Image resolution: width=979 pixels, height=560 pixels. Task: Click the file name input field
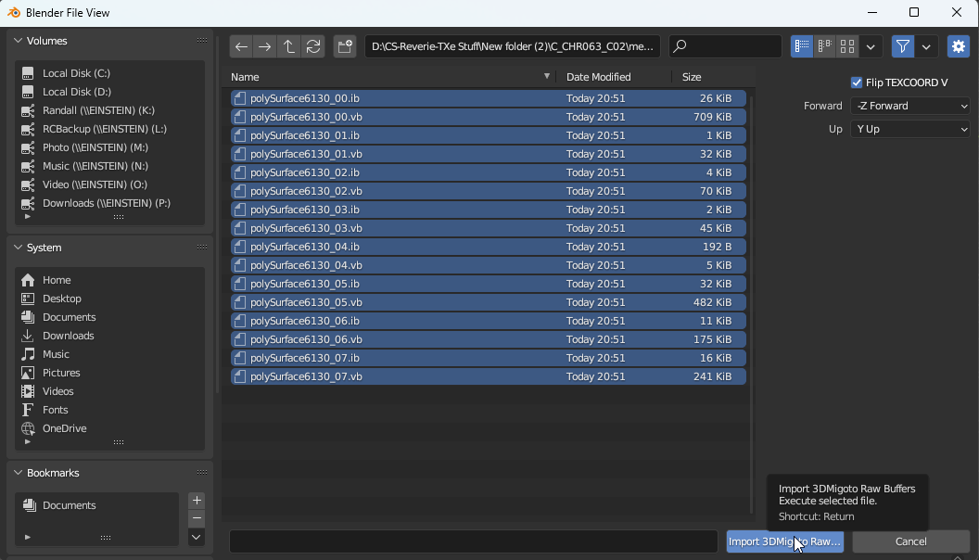pyautogui.click(x=473, y=541)
